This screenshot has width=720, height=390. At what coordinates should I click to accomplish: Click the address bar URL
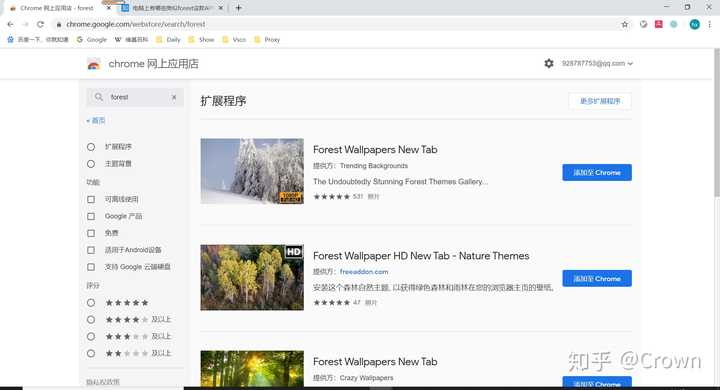pyautogui.click(x=136, y=24)
